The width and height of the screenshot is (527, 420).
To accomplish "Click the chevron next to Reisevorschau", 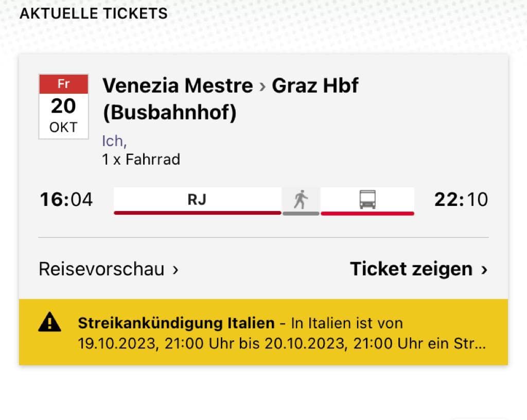I will point(175,269).
